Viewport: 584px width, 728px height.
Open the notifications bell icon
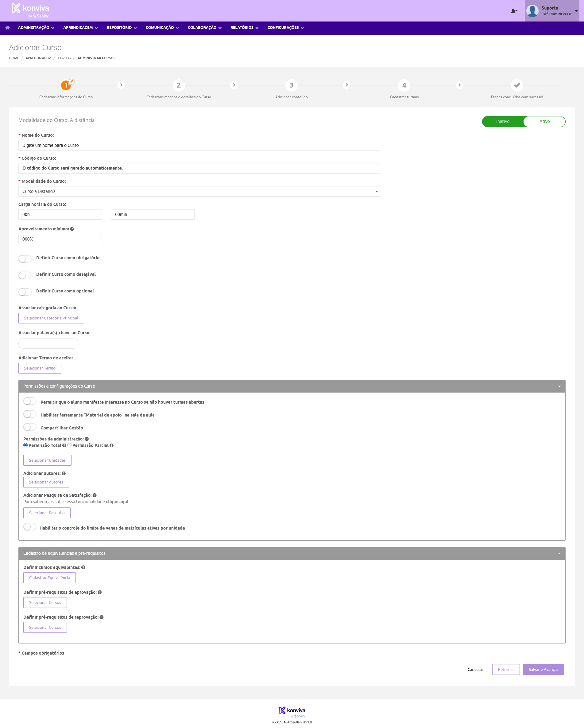click(x=514, y=11)
